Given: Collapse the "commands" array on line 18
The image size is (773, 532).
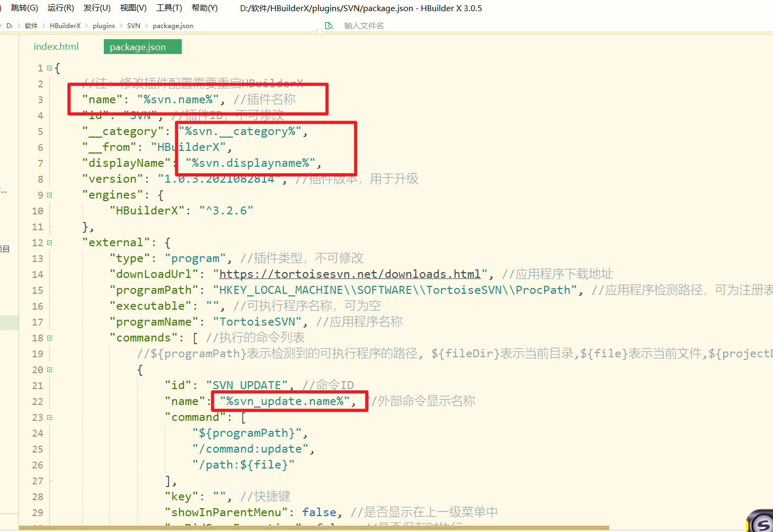Looking at the screenshot, I should [49, 338].
